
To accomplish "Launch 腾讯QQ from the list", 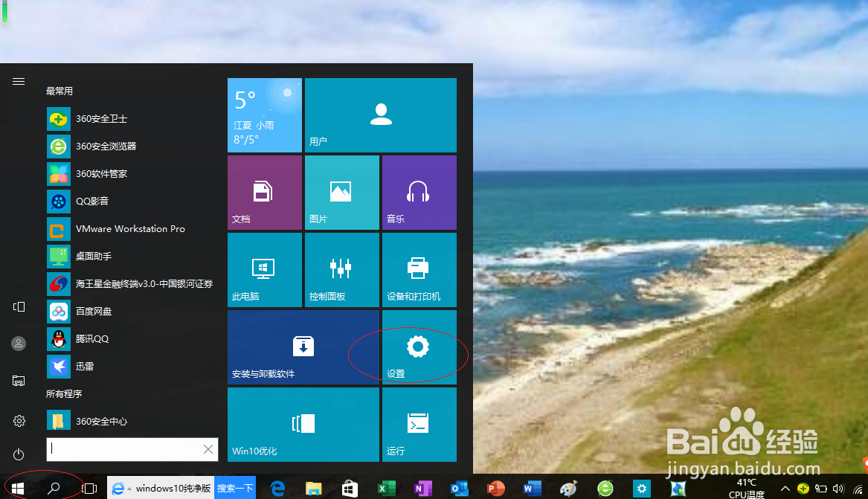I will (132, 338).
